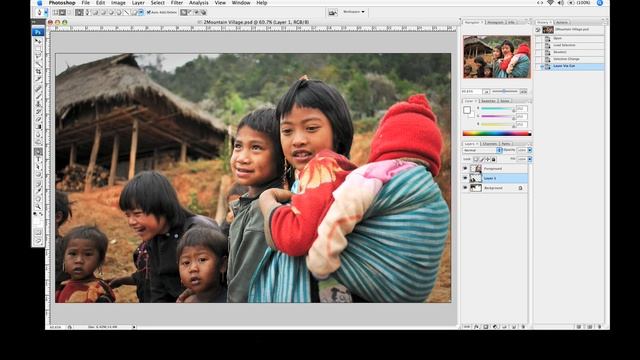Toggle the Auto Add/Delete checkbox
The height and width of the screenshot is (360, 640).
149,13
